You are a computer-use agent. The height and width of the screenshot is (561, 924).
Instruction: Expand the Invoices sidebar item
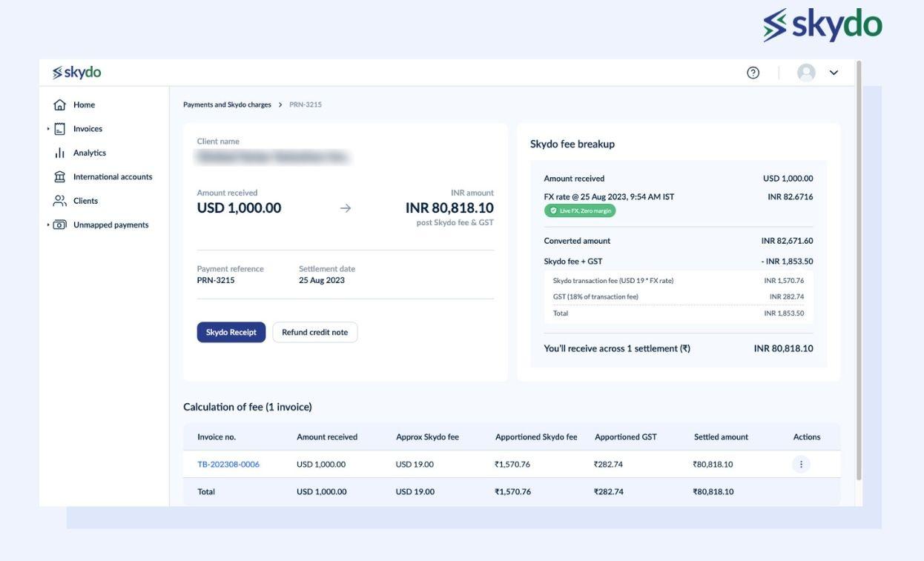(x=47, y=127)
